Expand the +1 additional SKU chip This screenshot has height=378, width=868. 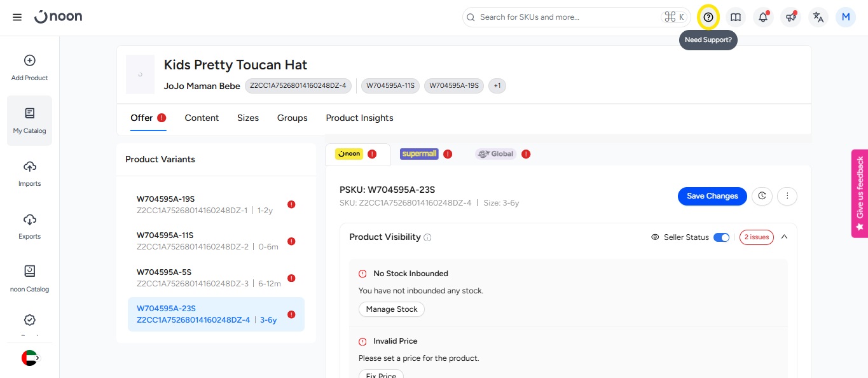coord(497,85)
